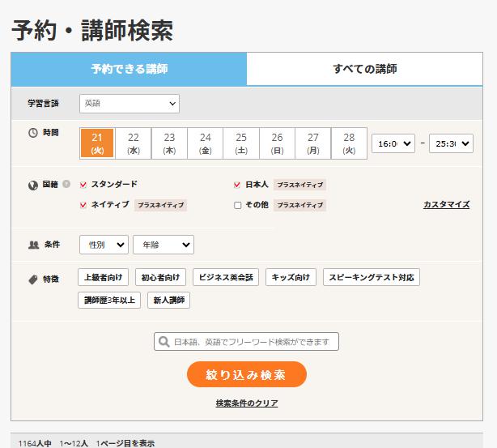Click the 検索条件のクリア link
Screen dimensions: 497x448
(247, 403)
